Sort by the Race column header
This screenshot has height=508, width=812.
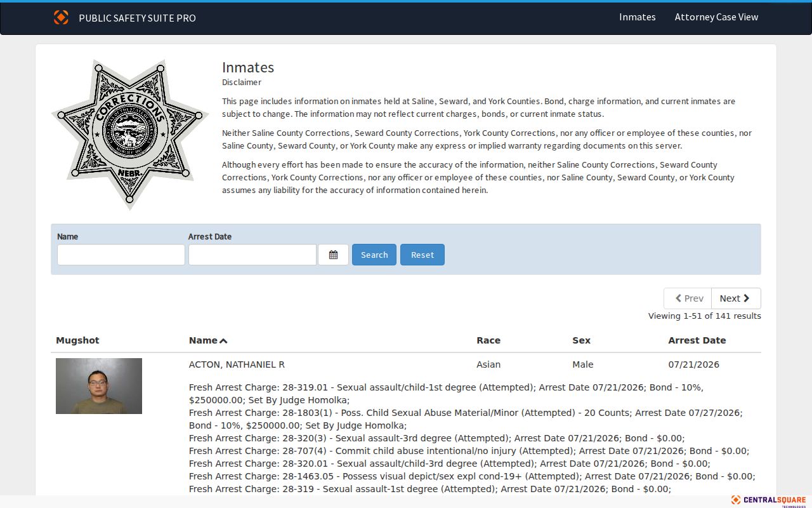[x=488, y=340]
